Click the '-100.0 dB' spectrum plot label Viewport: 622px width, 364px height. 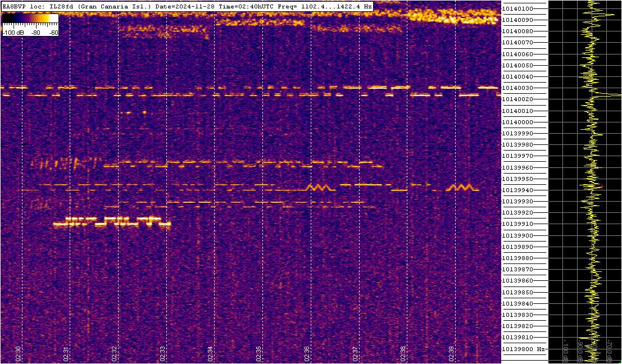tap(566, 351)
